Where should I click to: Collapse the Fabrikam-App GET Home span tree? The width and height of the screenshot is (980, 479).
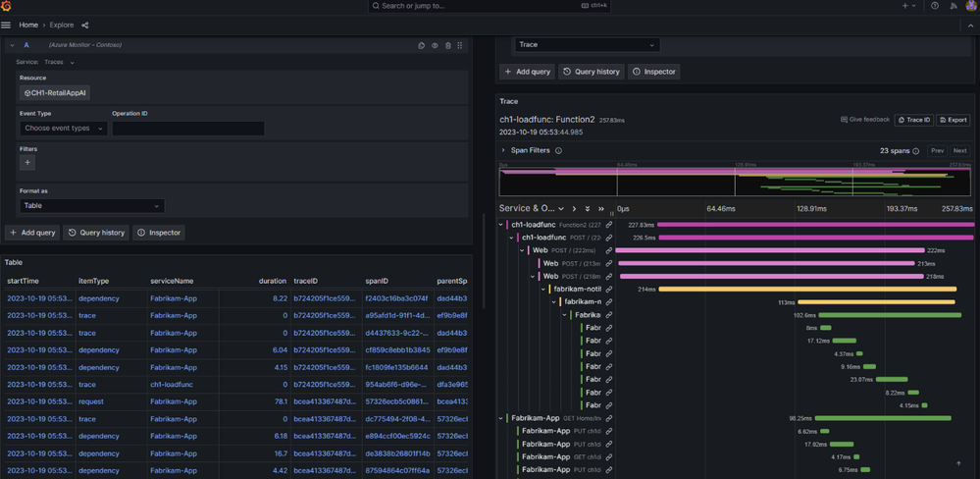[x=501, y=418]
